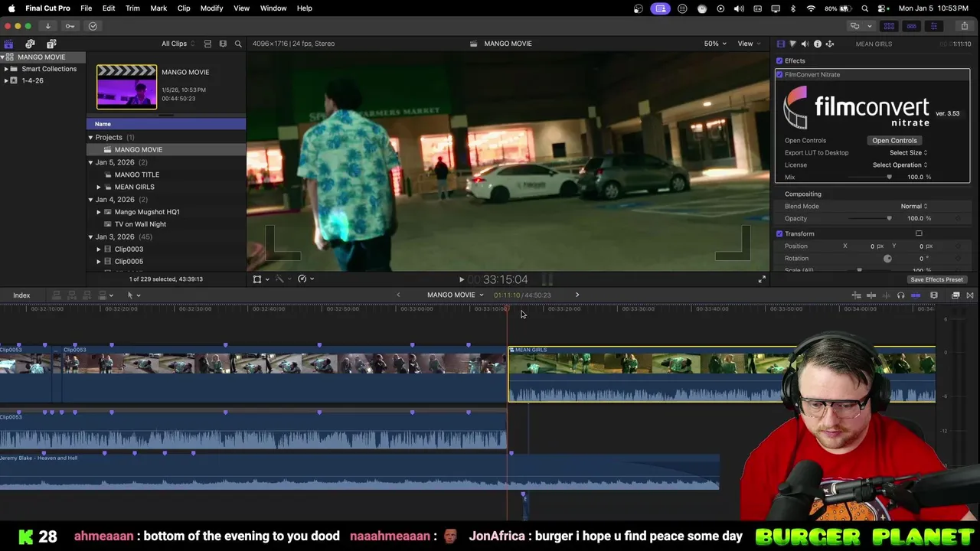Open the Modify menu
The height and width of the screenshot is (551, 980).
pyautogui.click(x=211, y=8)
